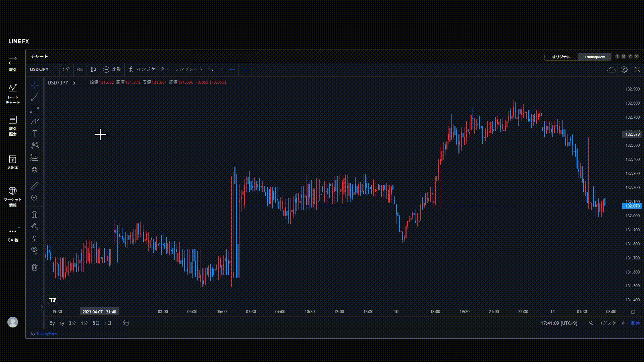The height and width of the screenshot is (362, 644).
Task: Open the ruler measure tool
Action: [x=35, y=186]
